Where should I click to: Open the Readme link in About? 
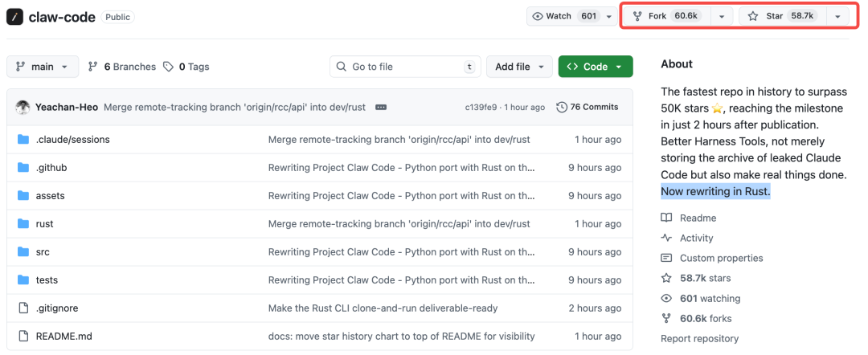(x=697, y=218)
